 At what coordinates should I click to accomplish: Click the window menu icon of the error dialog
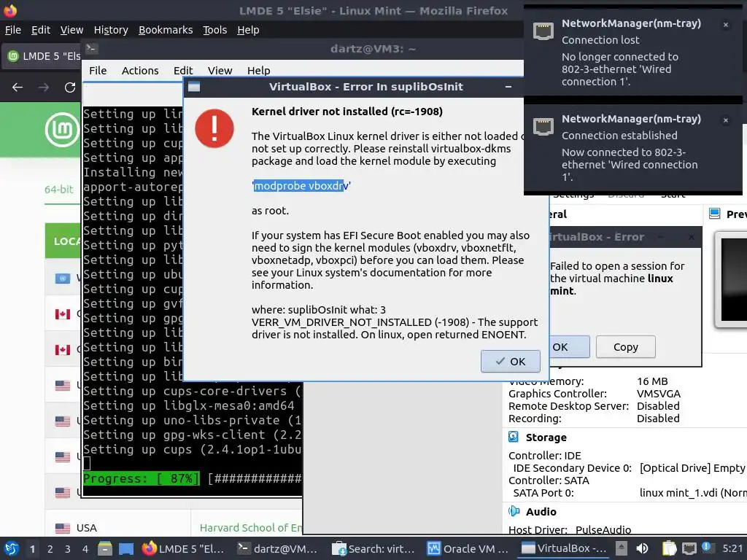pyautogui.click(x=194, y=87)
